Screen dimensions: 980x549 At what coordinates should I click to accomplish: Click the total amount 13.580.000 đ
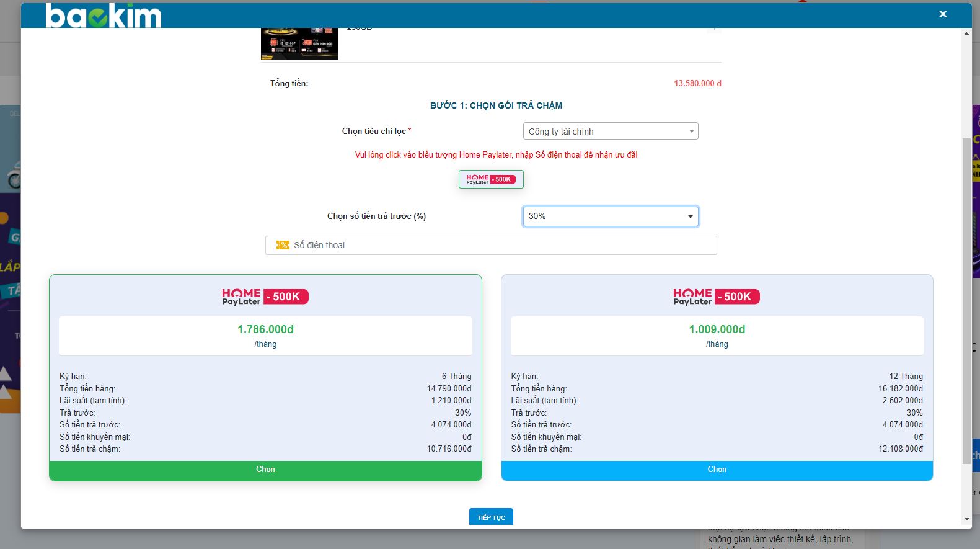coord(697,83)
